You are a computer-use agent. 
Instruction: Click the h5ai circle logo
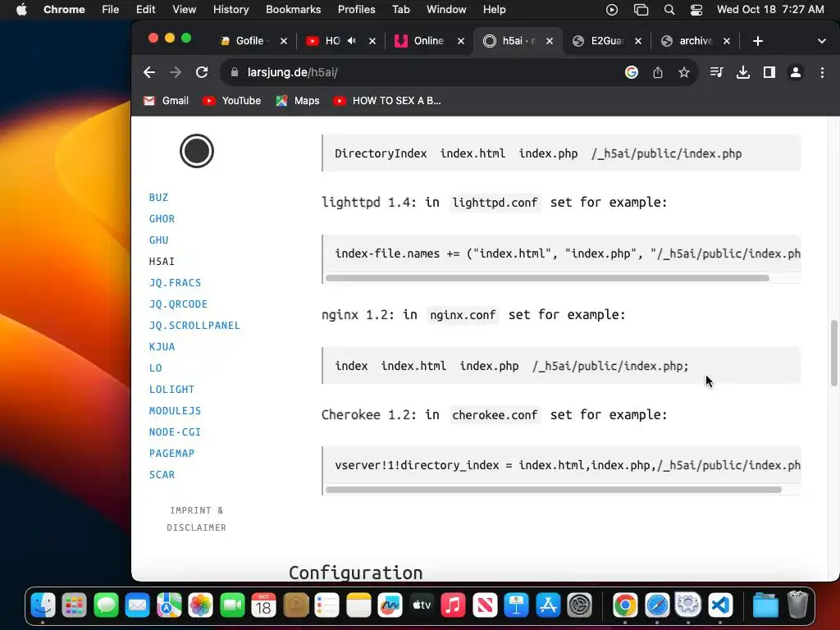pos(197,151)
